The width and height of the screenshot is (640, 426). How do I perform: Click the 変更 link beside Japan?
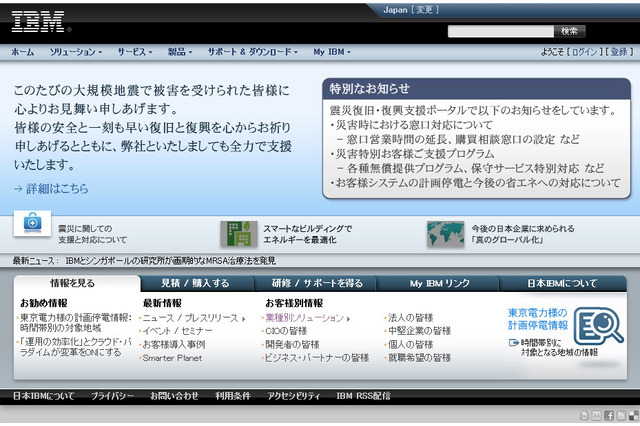pyautogui.click(x=424, y=10)
